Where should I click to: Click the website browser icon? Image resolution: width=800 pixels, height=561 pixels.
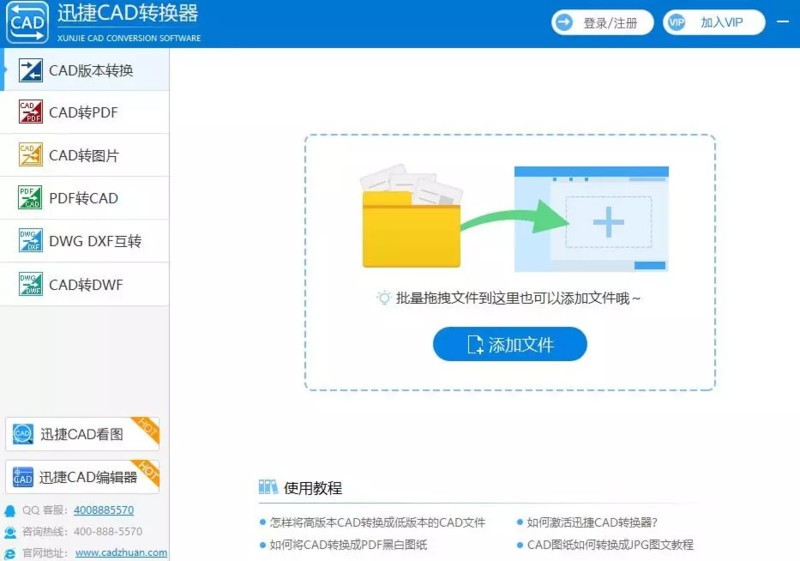tap(10, 553)
